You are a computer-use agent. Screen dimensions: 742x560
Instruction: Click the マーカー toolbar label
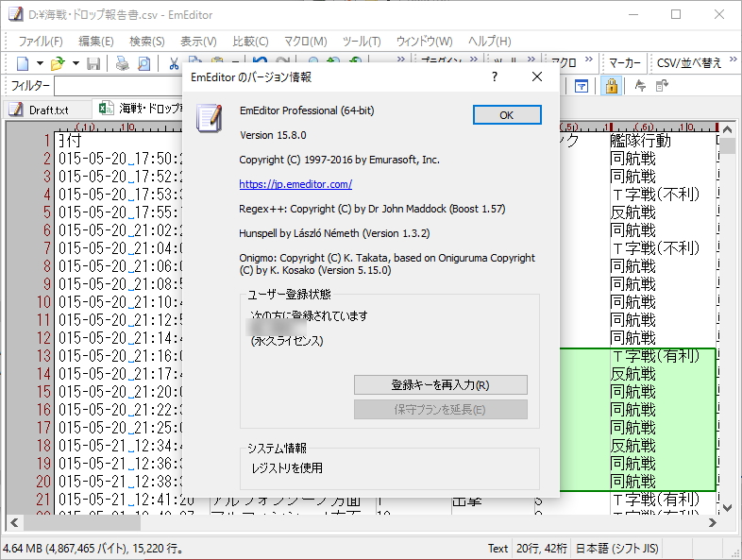tap(624, 63)
